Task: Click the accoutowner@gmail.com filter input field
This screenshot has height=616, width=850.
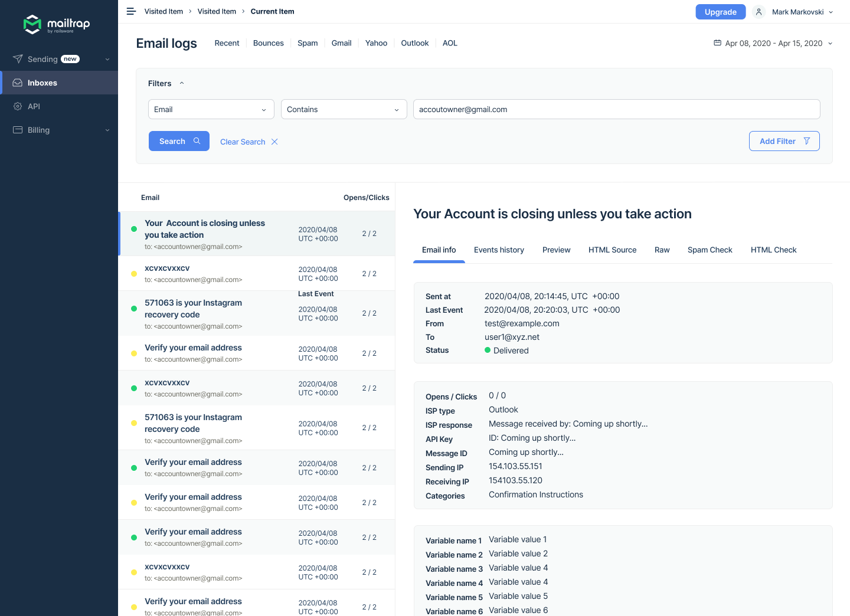Action: pos(616,109)
